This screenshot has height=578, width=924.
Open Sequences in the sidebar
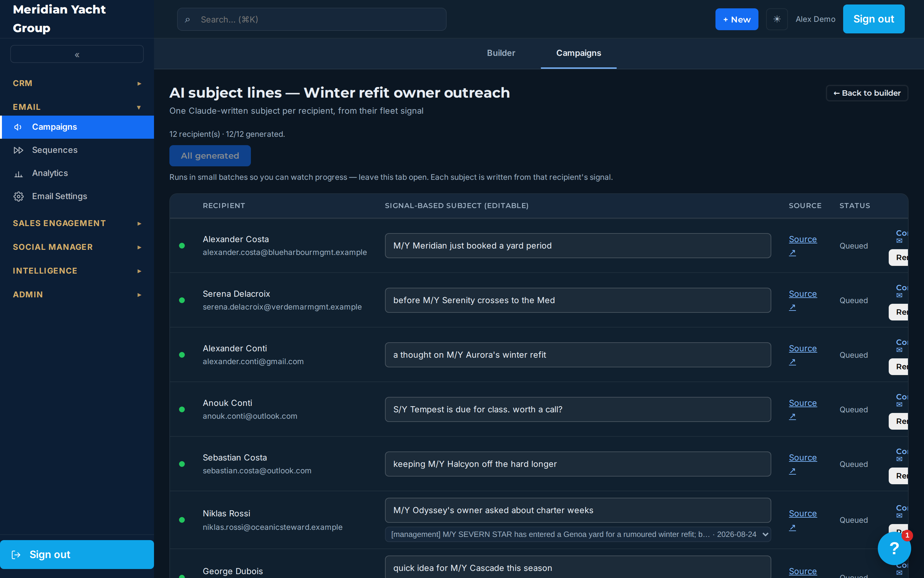(x=77, y=150)
